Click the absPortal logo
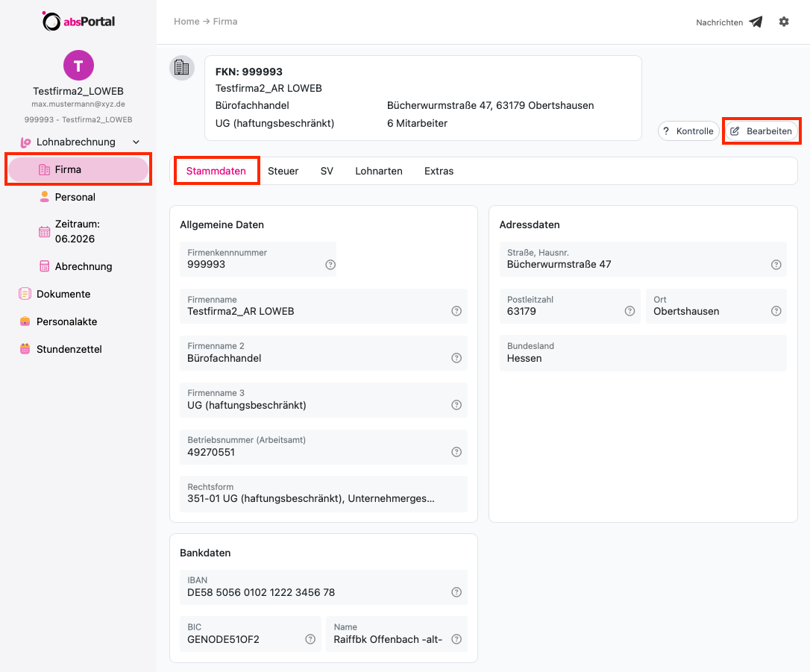This screenshot has height=672, width=810. pos(78,21)
